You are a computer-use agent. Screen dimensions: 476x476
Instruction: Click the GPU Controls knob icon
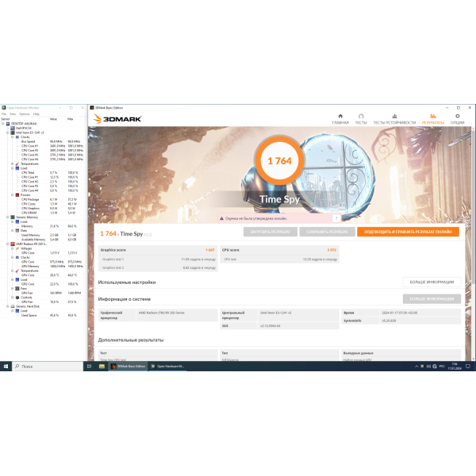pos(17,297)
